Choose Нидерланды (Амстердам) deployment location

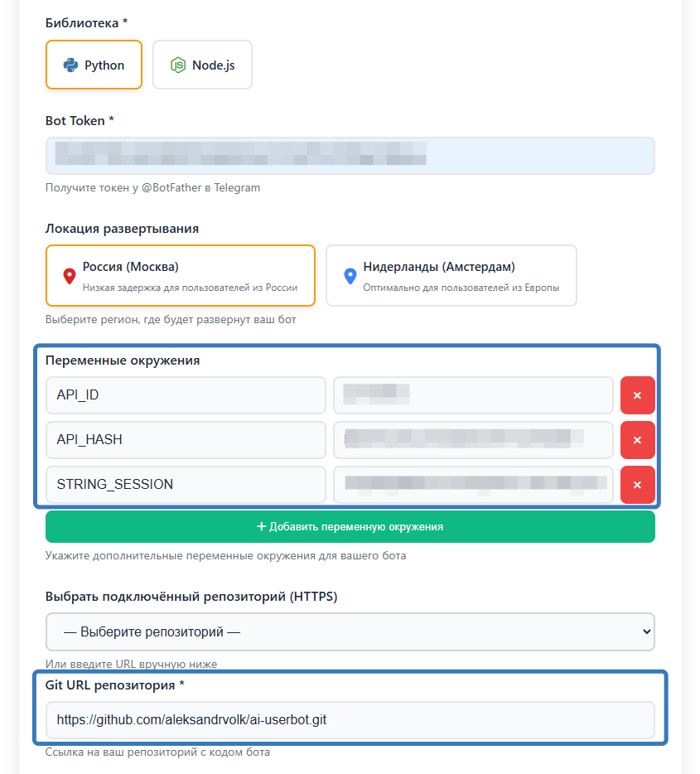pyautogui.click(x=451, y=275)
